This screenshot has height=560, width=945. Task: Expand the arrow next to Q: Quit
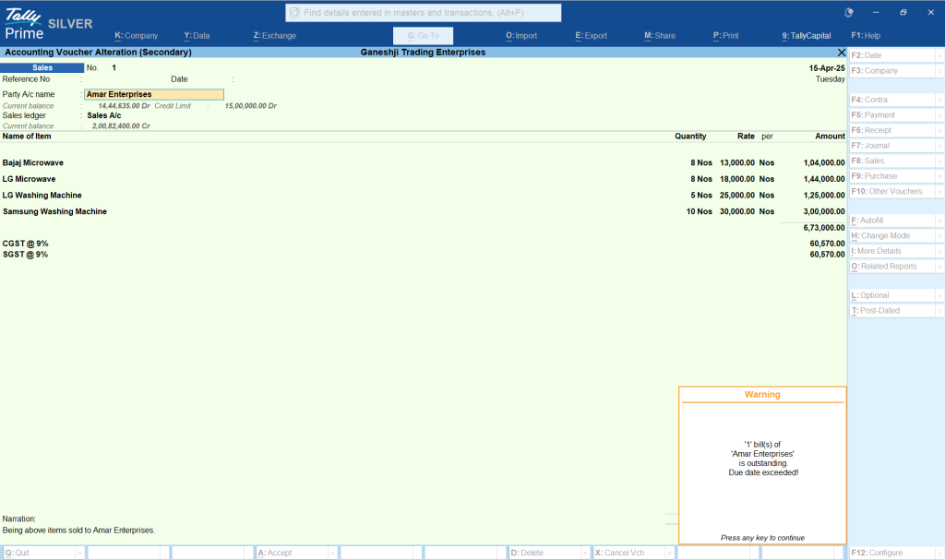click(x=79, y=553)
